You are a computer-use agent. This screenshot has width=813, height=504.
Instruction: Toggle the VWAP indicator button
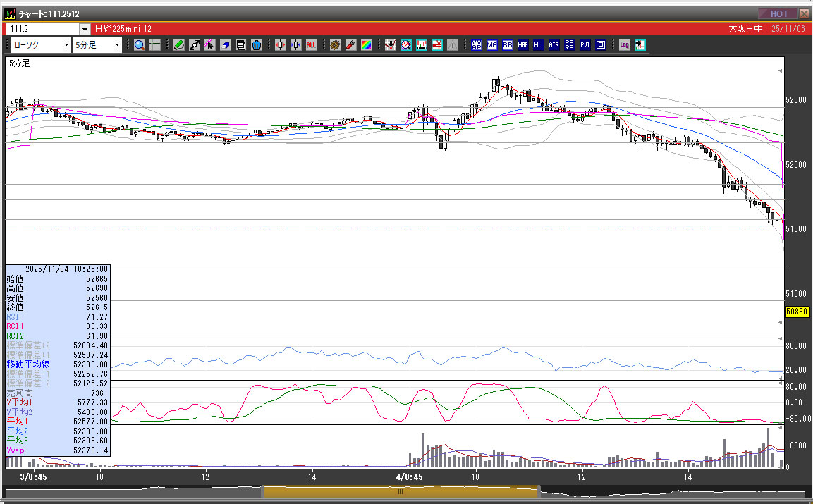click(477, 45)
